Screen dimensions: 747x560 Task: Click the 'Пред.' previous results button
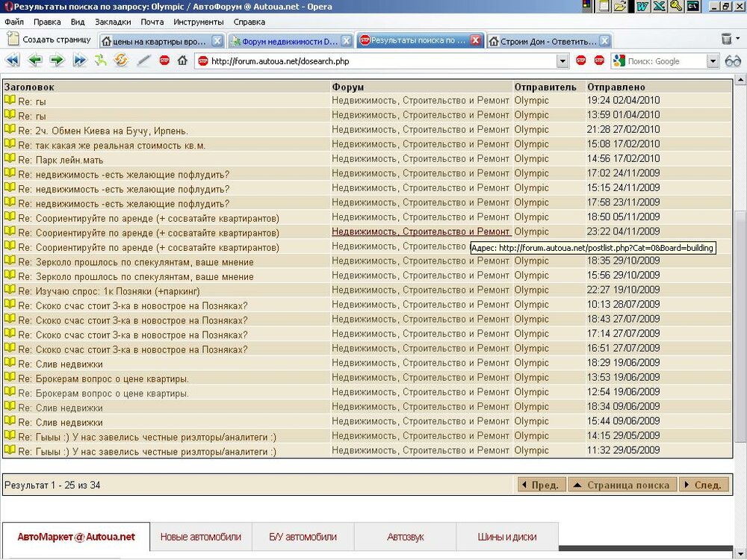[541, 485]
